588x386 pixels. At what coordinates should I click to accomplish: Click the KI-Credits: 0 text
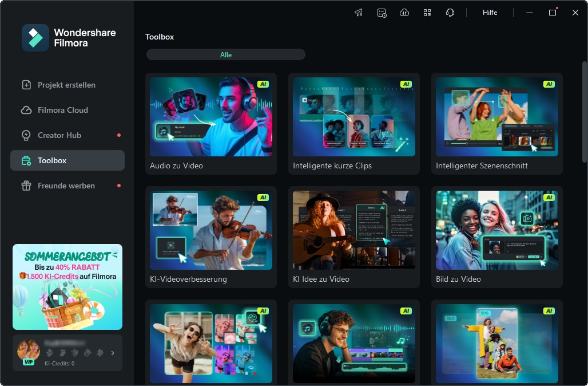(59, 364)
